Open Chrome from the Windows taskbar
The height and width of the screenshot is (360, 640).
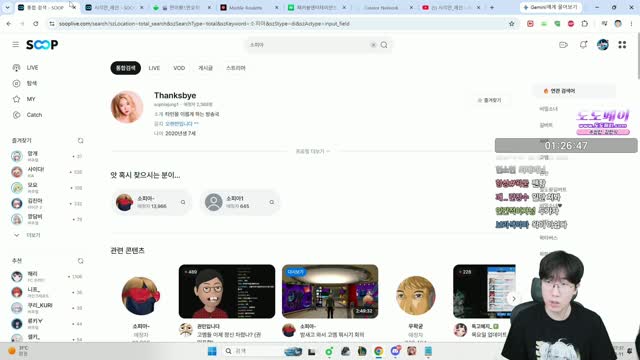tap(378, 351)
